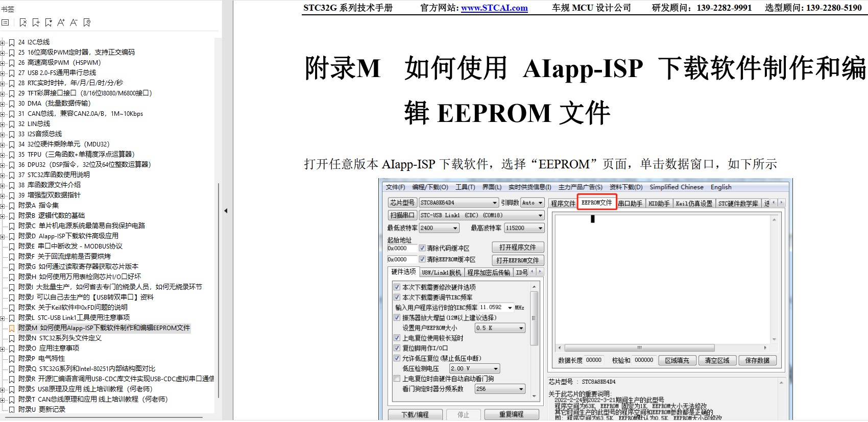The width and height of the screenshot is (868, 422).
Task: Open the 文件(F) menu in AIapp-ISP
Action: click(x=395, y=187)
